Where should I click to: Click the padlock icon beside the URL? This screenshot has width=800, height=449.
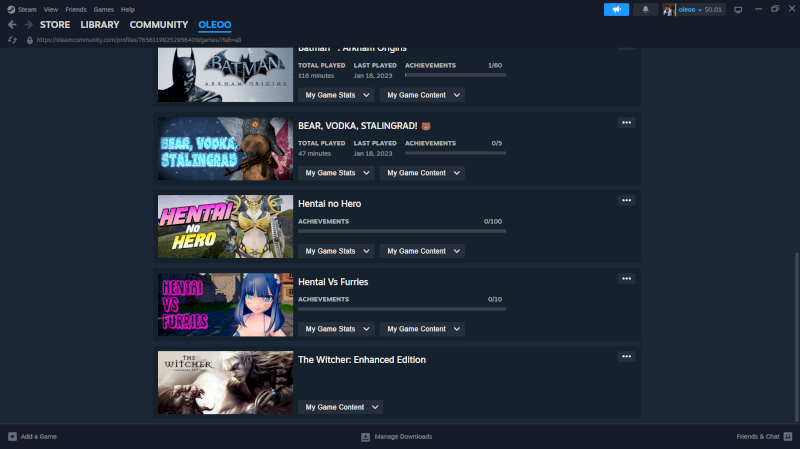[x=30, y=40]
